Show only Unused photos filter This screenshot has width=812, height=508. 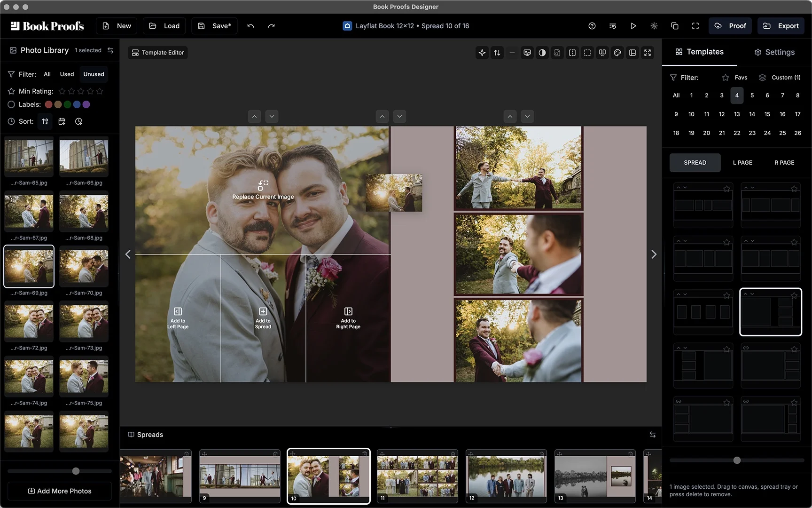tap(94, 74)
